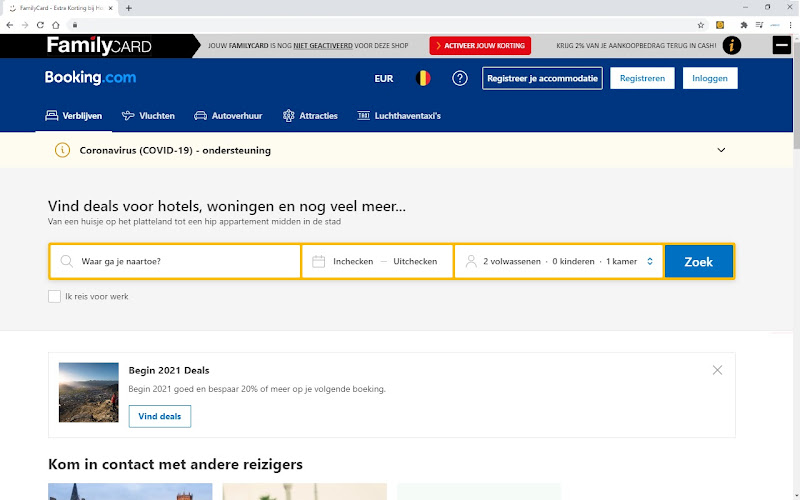
Task: Click the blue Zoek button
Action: pos(698,261)
